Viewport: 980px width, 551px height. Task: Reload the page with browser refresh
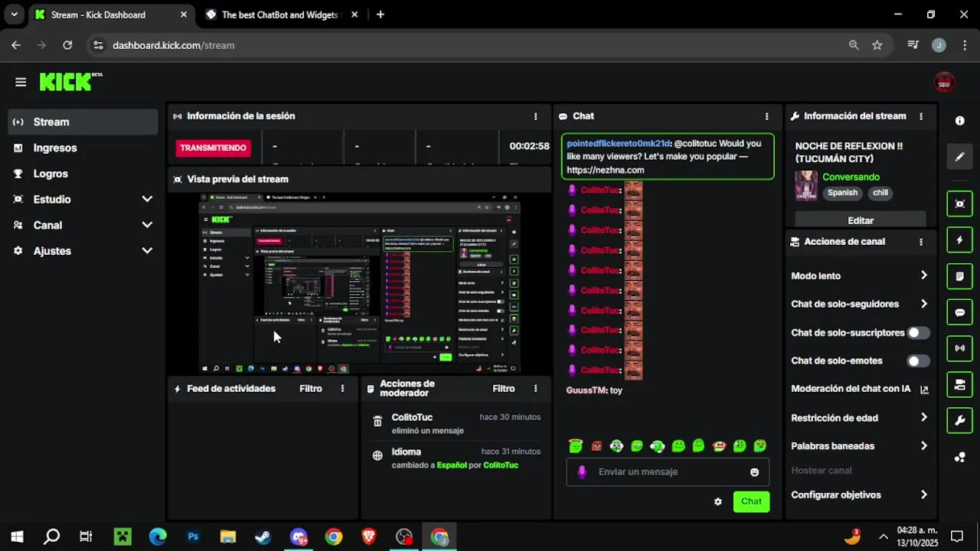pyautogui.click(x=67, y=45)
